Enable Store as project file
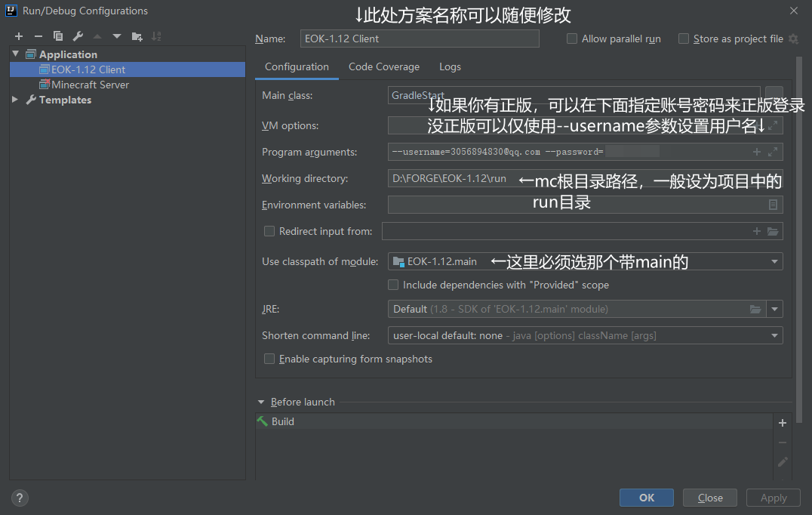 click(684, 39)
